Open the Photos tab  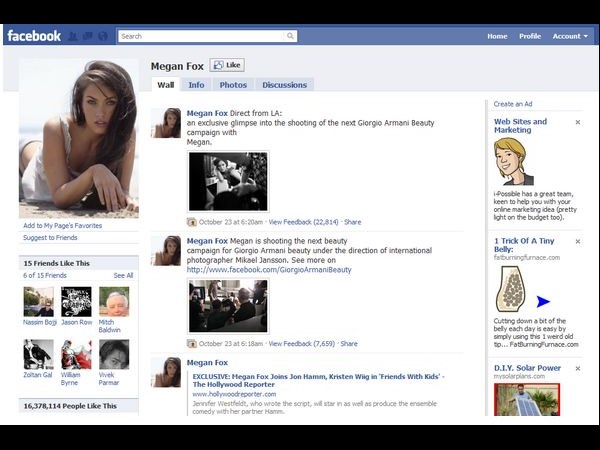pos(232,85)
